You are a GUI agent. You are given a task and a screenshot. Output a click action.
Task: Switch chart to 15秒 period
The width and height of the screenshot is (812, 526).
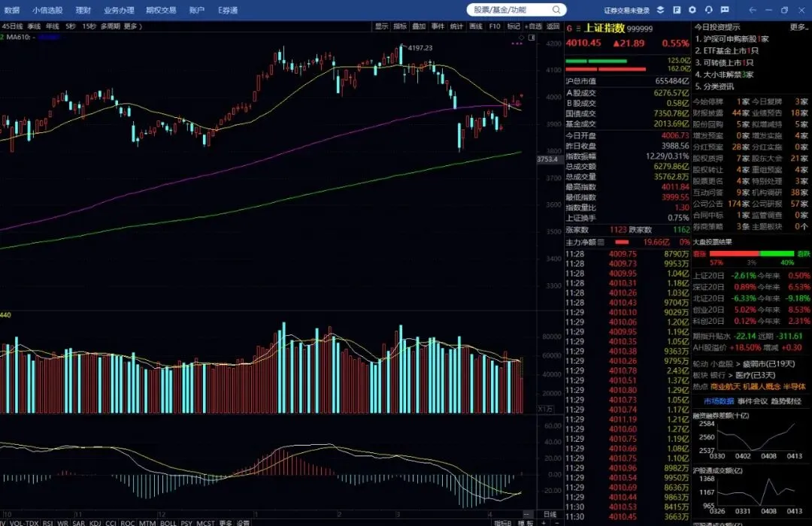pyautogui.click(x=89, y=26)
